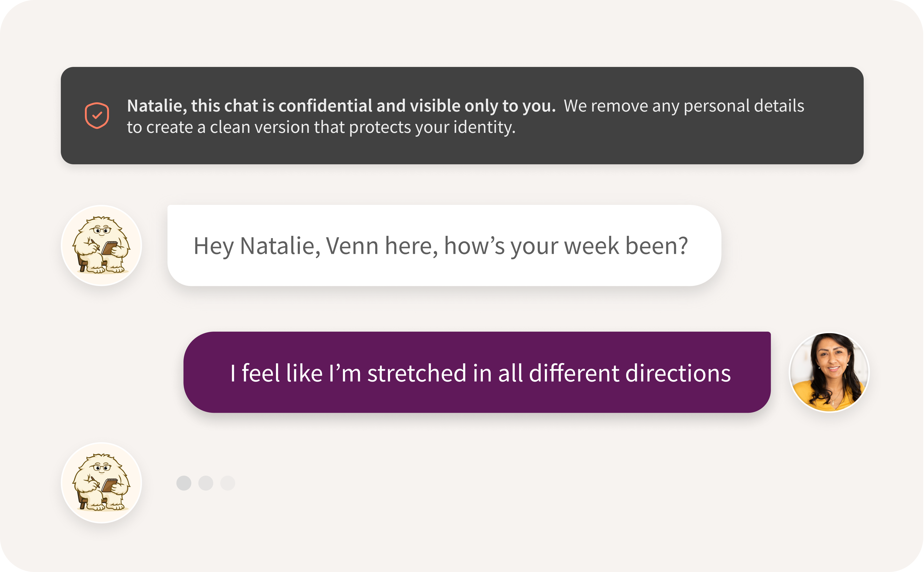Select the "Hey Natalie, Venn here" message bubble

(x=444, y=245)
